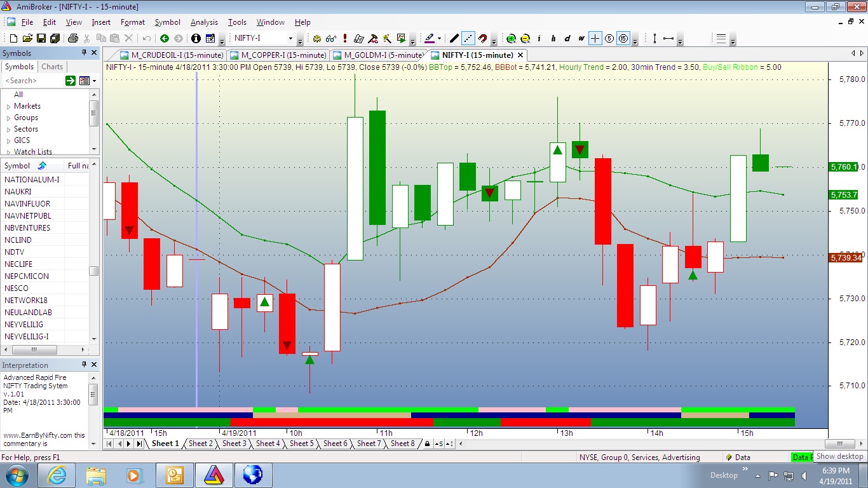Switch to the Charts tab
This screenshot has height=488, width=868.
tap(52, 67)
